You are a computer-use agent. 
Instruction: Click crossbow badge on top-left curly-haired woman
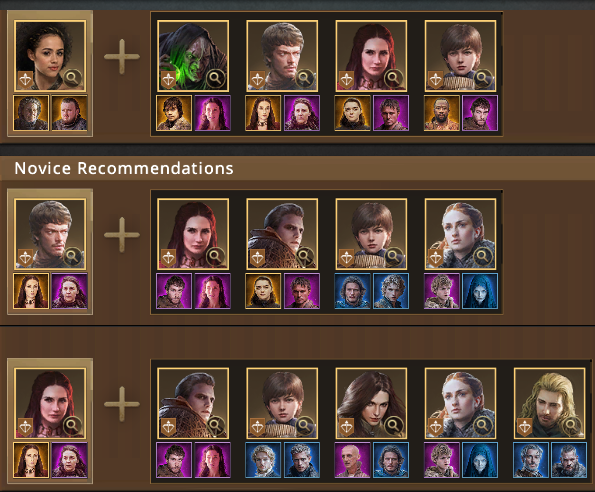click(x=25, y=79)
